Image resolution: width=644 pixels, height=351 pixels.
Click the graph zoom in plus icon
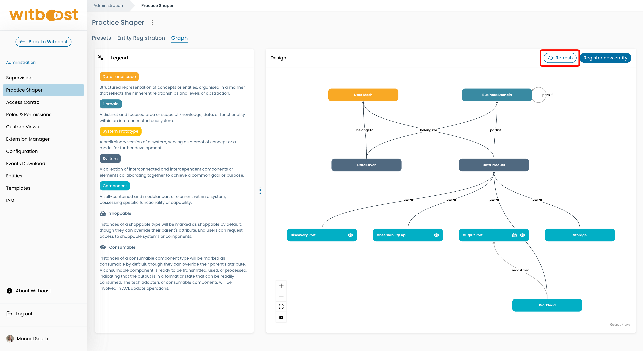coord(281,286)
